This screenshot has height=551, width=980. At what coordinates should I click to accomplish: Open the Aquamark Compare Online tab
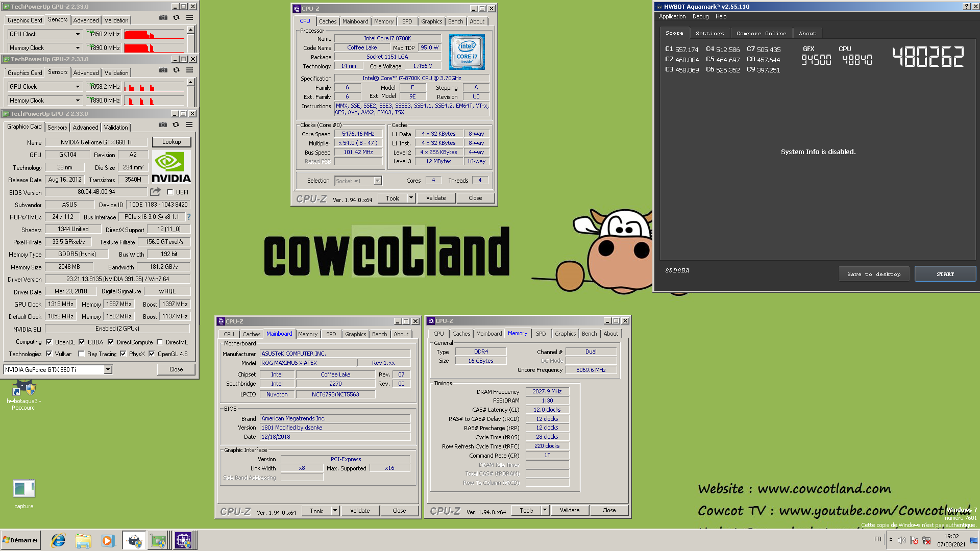[x=761, y=33]
